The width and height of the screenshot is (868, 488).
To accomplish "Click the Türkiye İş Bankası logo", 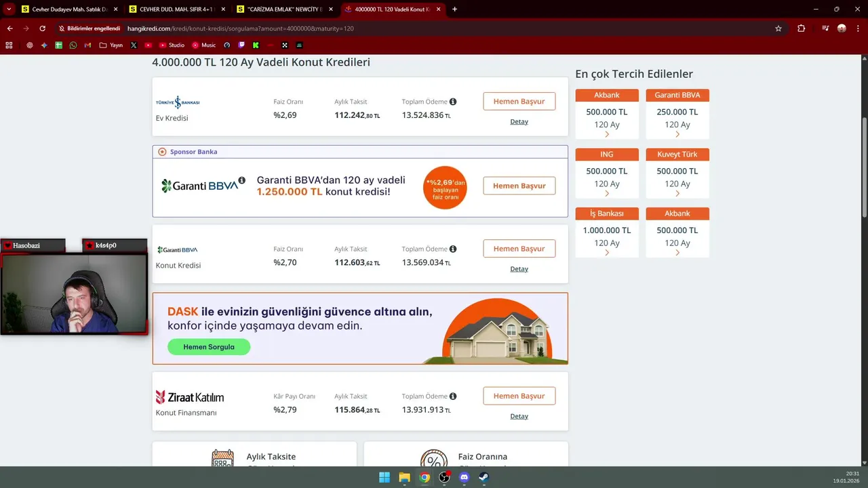I will pos(178,102).
